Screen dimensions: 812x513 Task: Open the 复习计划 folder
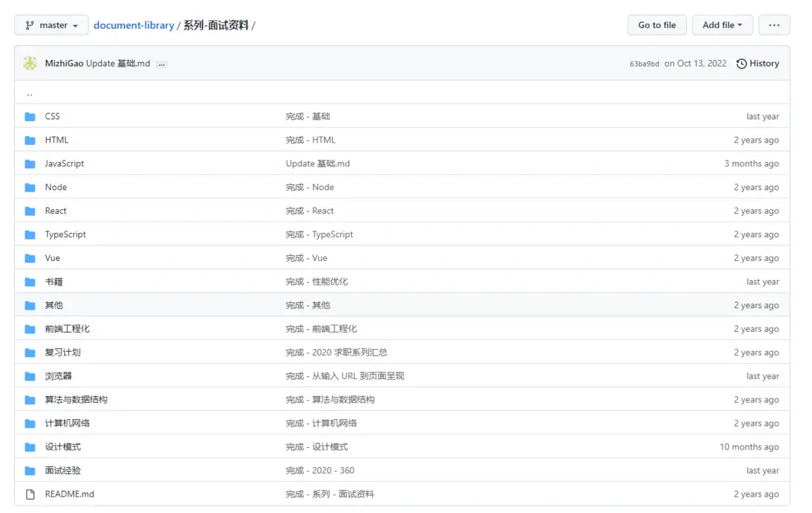63,353
